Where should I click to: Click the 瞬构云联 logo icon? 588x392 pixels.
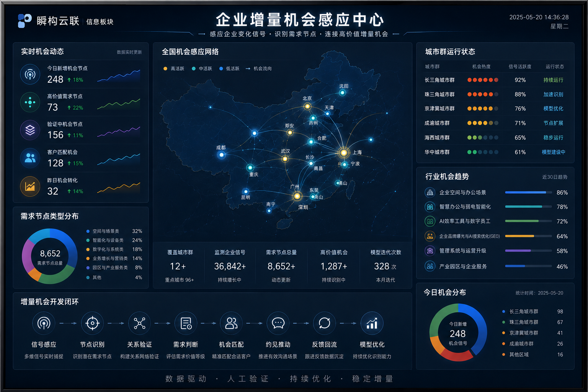25,21
